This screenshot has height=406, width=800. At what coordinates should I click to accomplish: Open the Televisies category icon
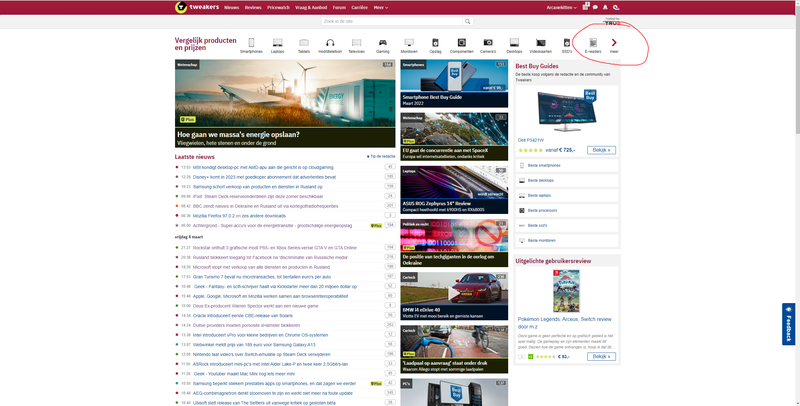tap(356, 43)
